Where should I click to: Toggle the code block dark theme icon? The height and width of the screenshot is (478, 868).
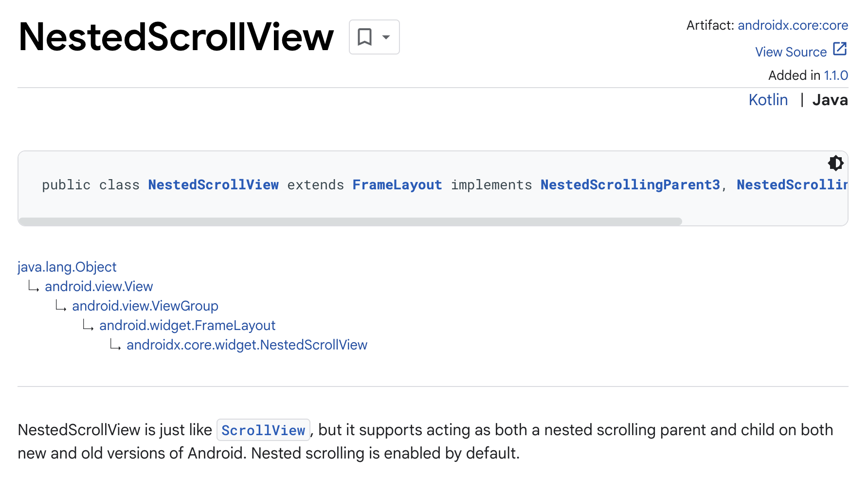click(x=835, y=163)
